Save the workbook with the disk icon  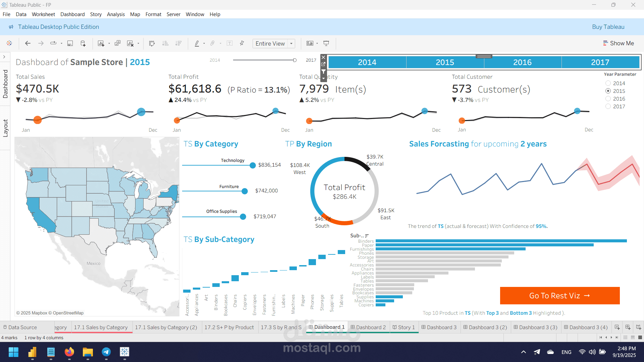click(70, 43)
